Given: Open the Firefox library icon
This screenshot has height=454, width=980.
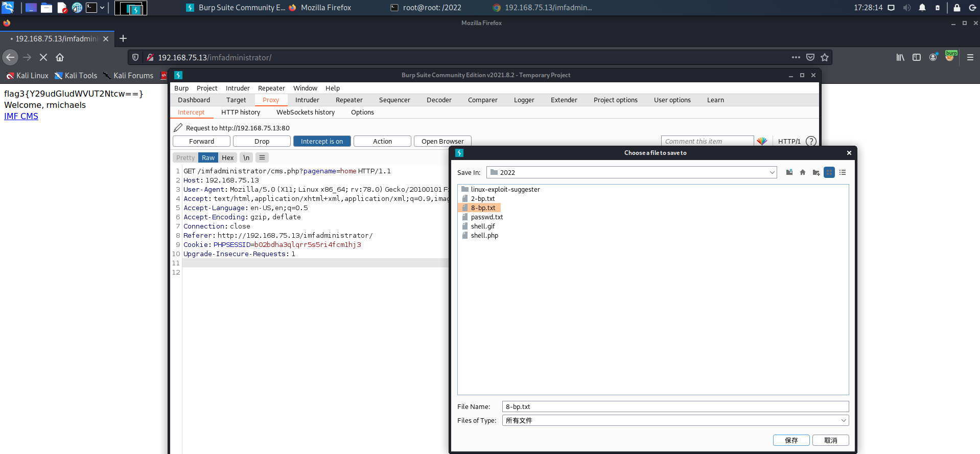Looking at the screenshot, I should (x=900, y=57).
